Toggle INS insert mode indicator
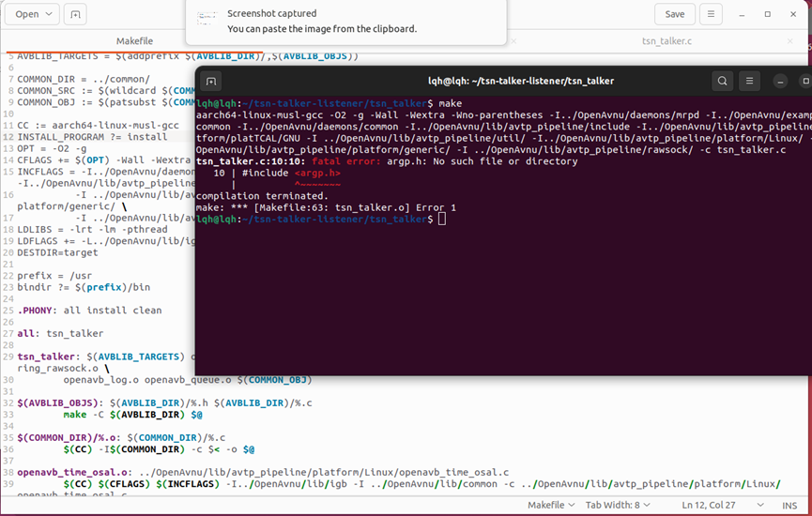Image resolution: width=812 pixels, height=516 pixels. pos(789,505)
